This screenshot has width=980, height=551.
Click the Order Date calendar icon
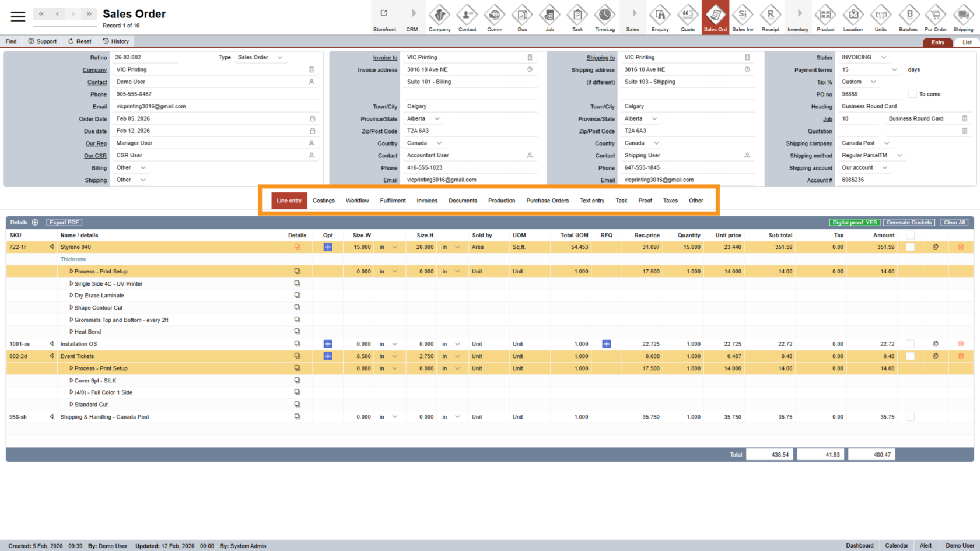(312, 119)
